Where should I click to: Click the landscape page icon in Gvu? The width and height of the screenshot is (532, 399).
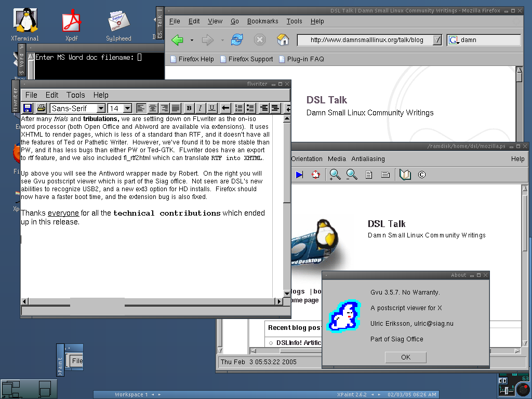point(385,175)
